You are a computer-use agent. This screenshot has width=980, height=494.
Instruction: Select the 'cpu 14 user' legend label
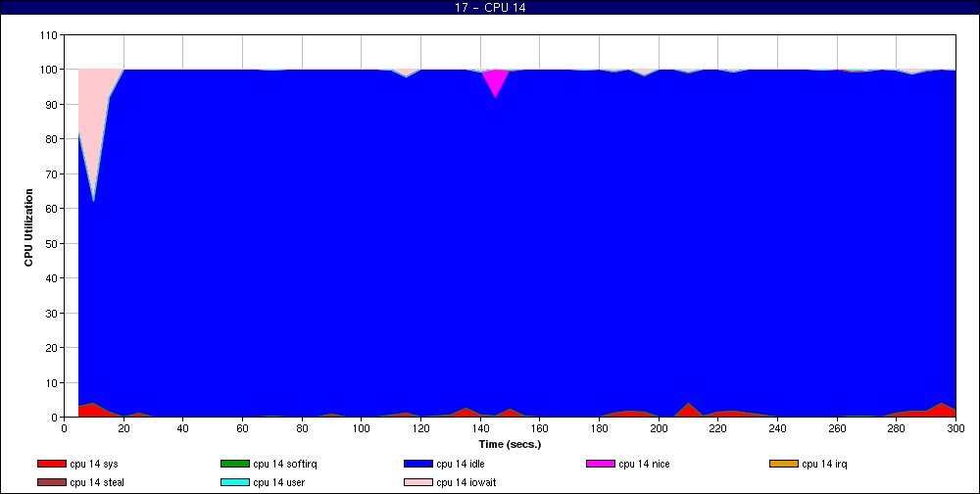click(278, 483)
